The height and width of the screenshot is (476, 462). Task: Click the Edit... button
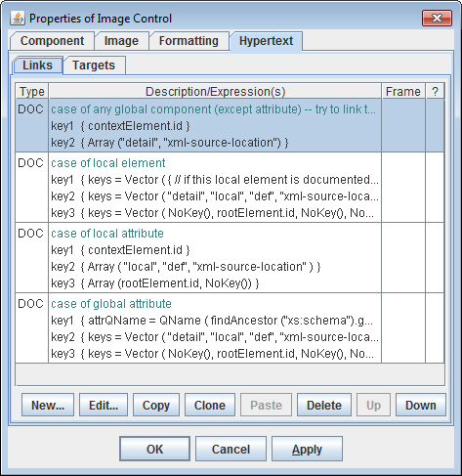[104, 405]
